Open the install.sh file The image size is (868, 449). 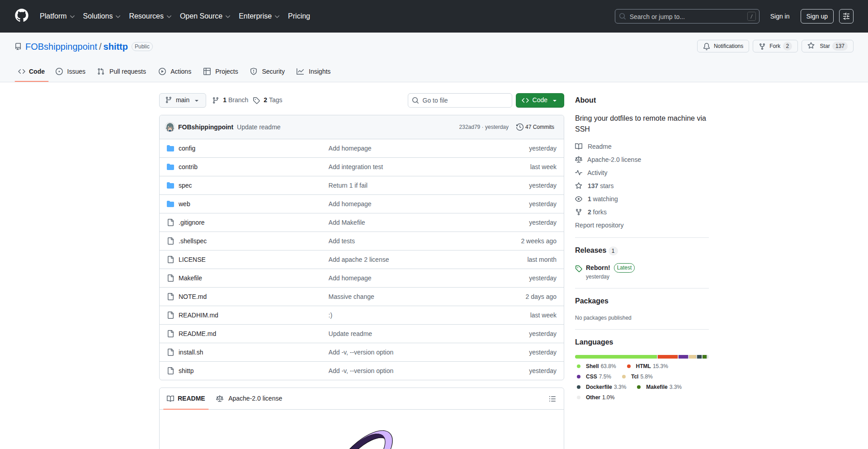pos(190,352)
